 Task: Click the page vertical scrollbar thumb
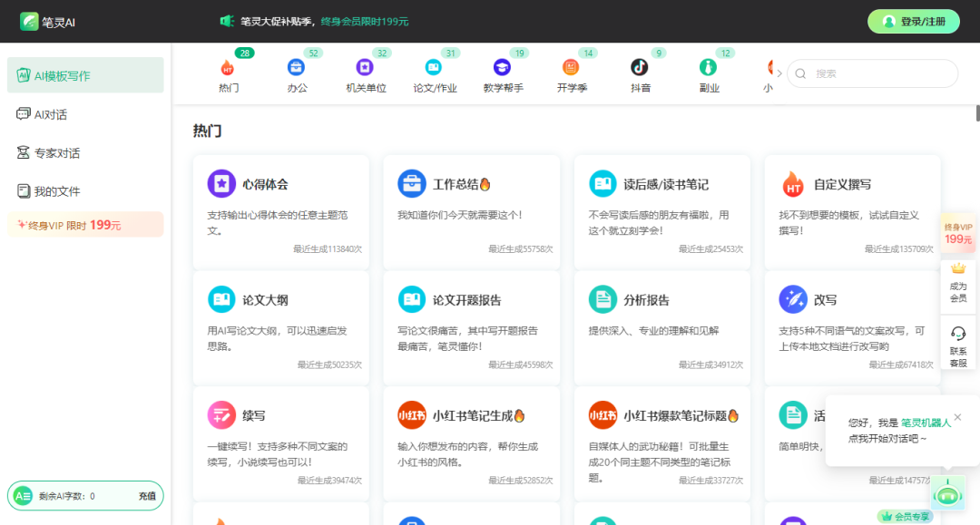977,113
